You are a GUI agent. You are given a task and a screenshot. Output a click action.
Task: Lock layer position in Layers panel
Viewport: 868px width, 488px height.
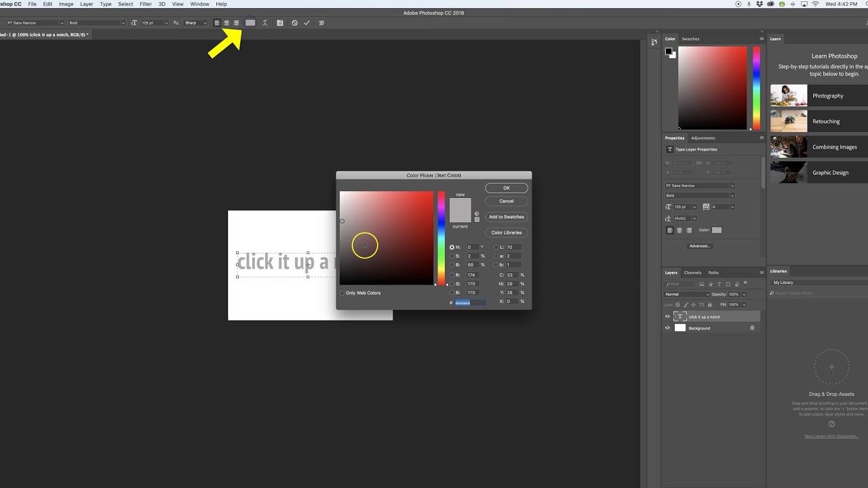(694, 305)
